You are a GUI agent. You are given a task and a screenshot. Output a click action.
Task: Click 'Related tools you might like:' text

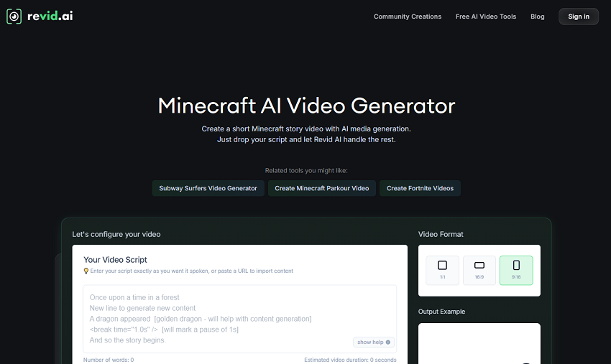tap(306, 171)
